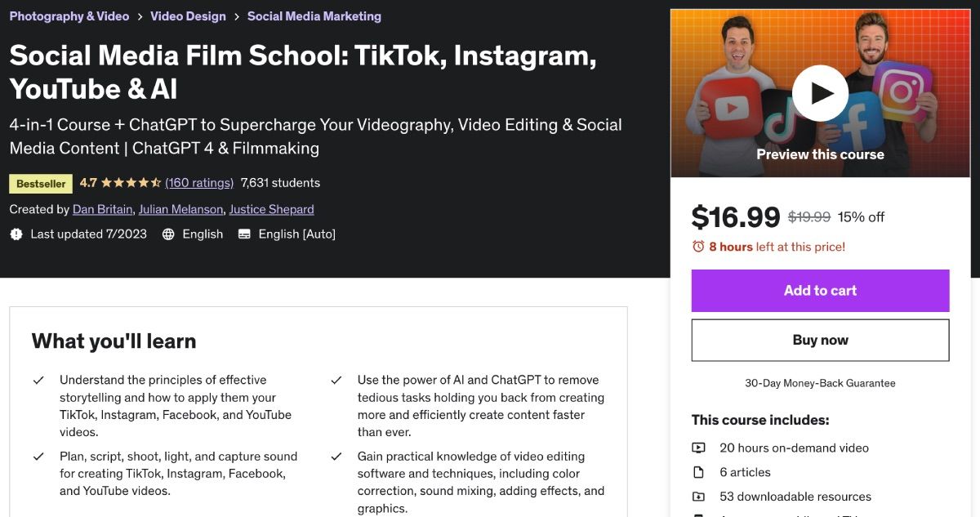This screenshot has width=980, height=517.
Task: Click the on-demand video play icon
Action: (698, 448)
